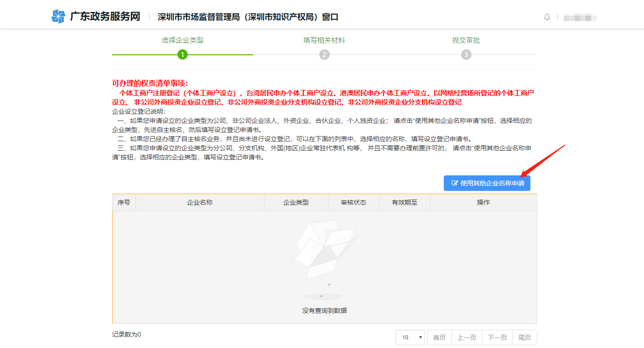Click the step circle numbered 1
The height and width of the screenshot is (348, 644).
coord(183,54)
